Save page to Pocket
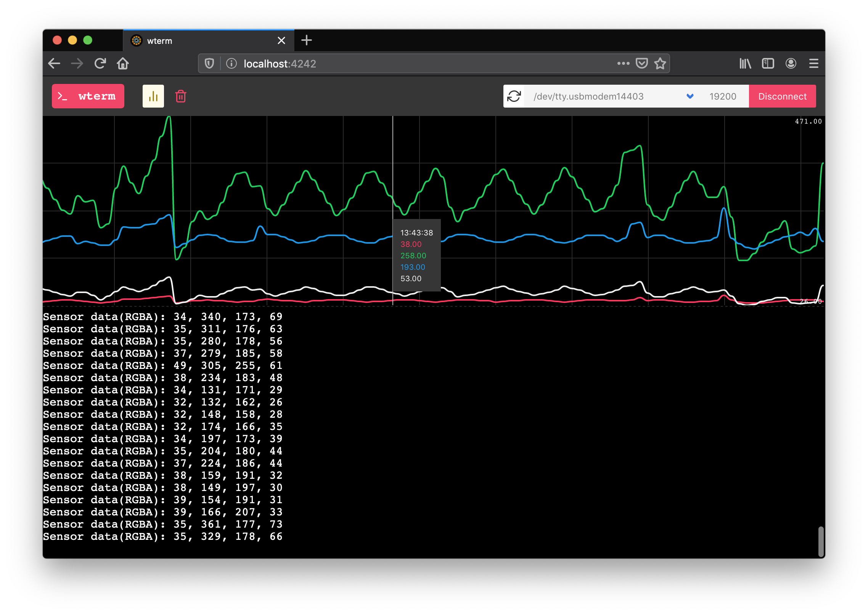 pyautogui.click(x=641, y=63)
